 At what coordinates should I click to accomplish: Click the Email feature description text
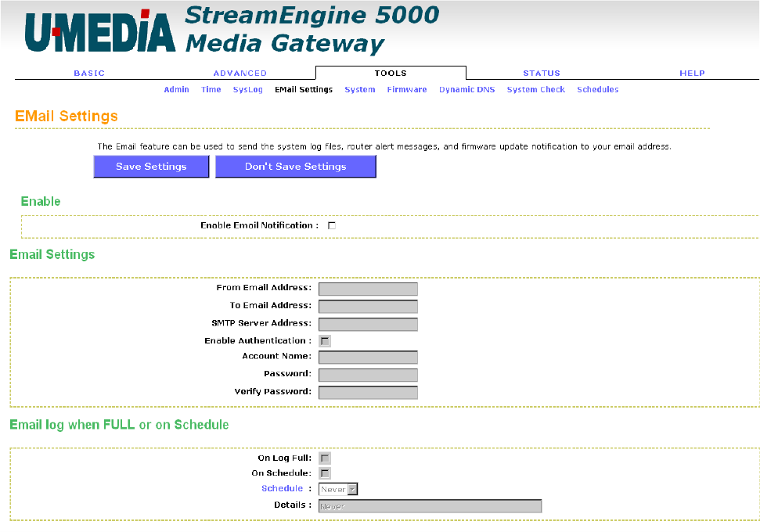pos(384,146)
